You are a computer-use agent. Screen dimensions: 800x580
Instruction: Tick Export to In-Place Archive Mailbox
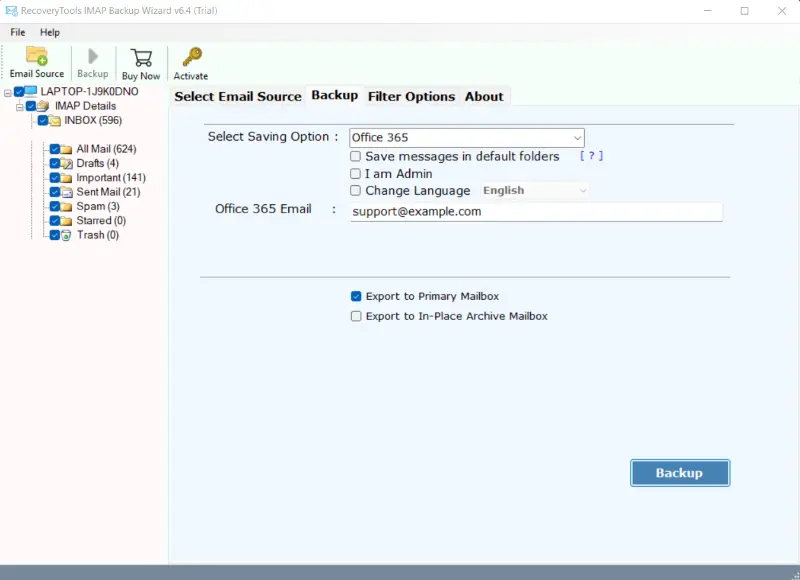pyautogui.click(x=356, y=316)
